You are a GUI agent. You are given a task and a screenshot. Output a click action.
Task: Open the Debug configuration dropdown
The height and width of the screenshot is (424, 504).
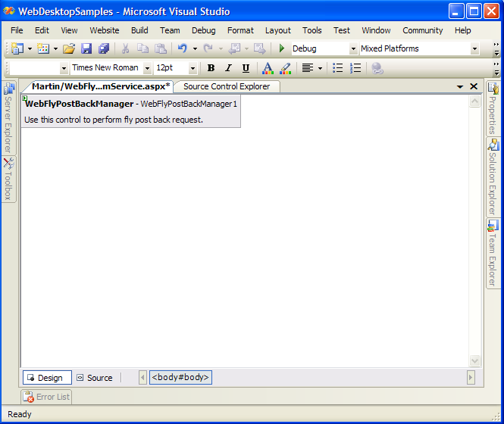point(353,49)
